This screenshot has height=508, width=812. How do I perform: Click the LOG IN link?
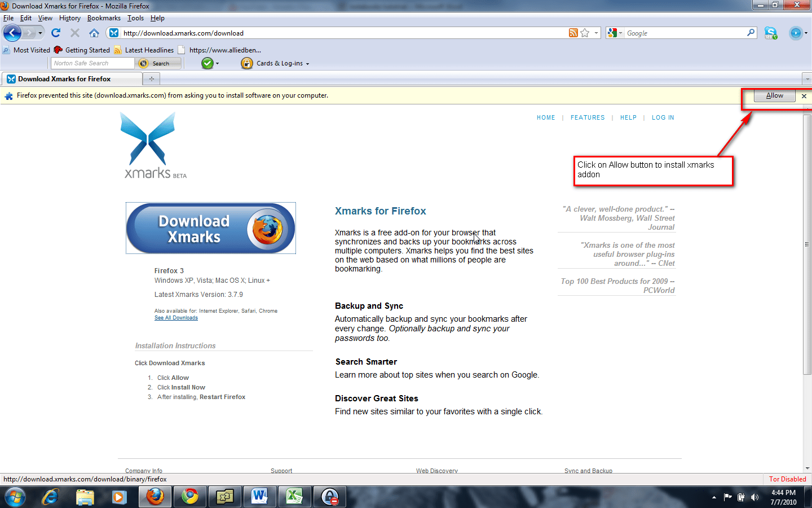663,118
